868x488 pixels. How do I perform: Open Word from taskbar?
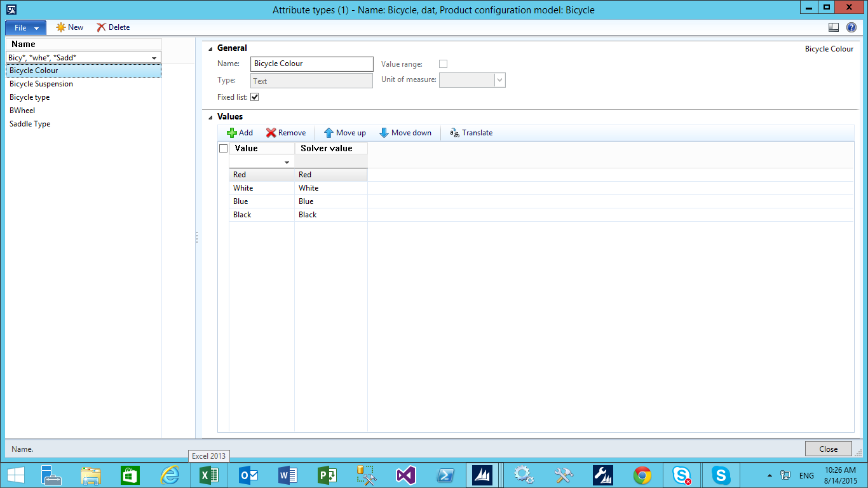[x=288, y=475]
